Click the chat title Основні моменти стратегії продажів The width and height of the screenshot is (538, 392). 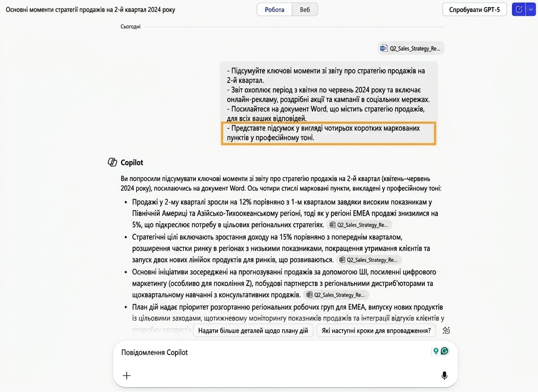coord(90,9)
